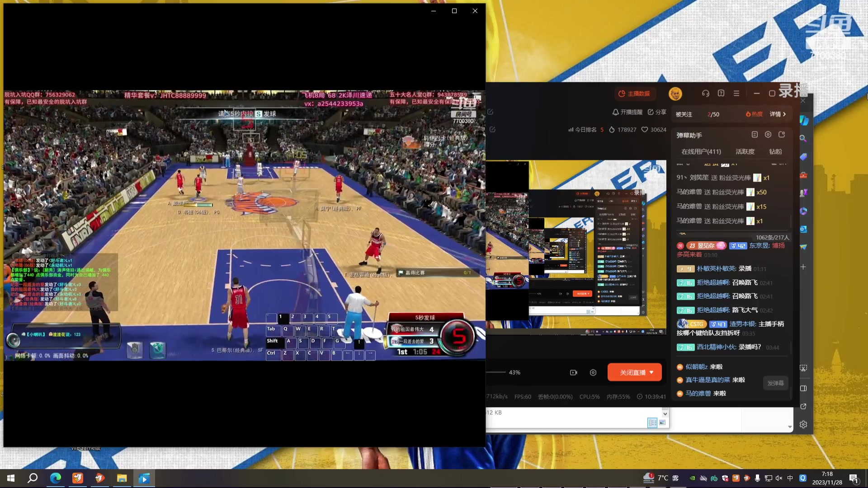Screen dimensions: 868x488
Task: Click the search magnifier in right sidebar
Action: pos(803,138)
